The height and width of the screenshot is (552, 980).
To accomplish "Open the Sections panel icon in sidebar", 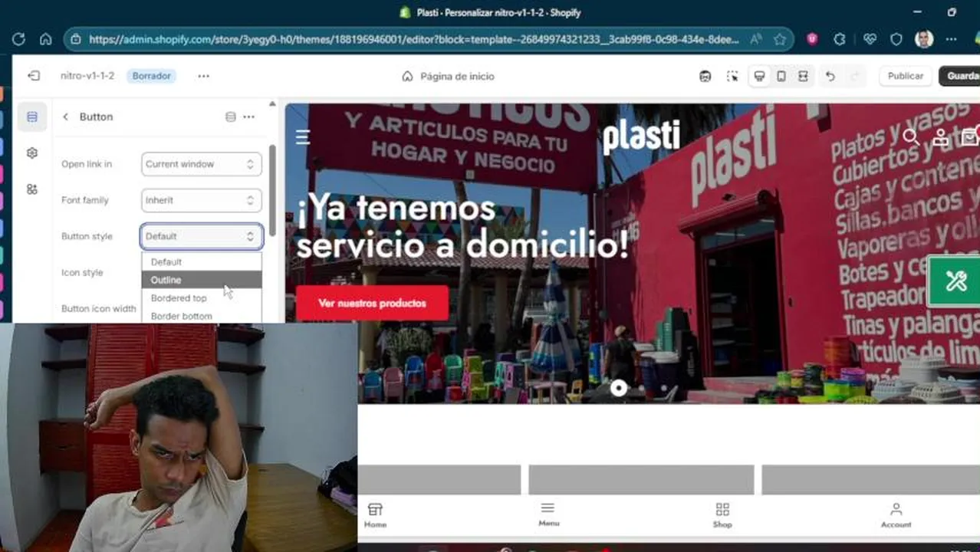I will (x=31, y=117).
